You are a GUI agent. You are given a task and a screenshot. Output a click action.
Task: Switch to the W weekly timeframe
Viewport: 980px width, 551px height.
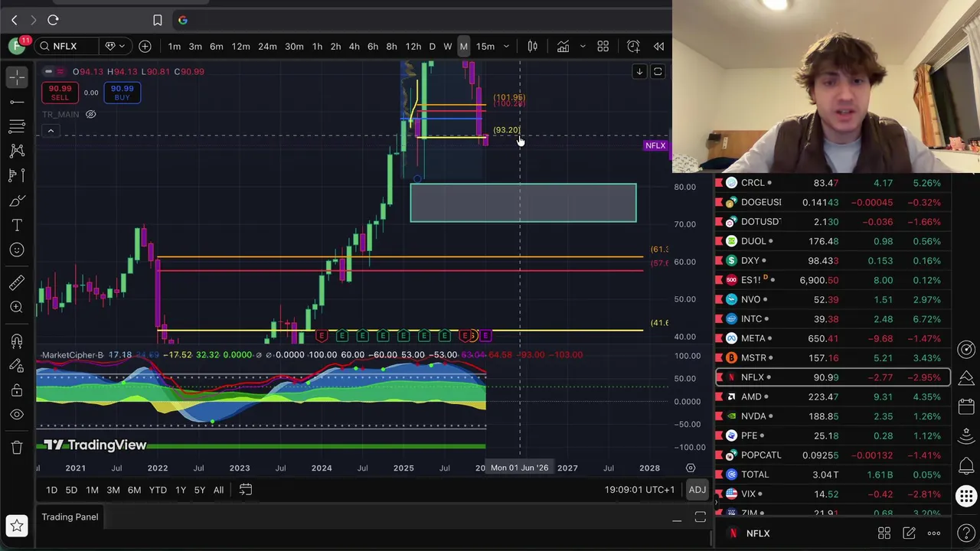(x=448, y=47)
